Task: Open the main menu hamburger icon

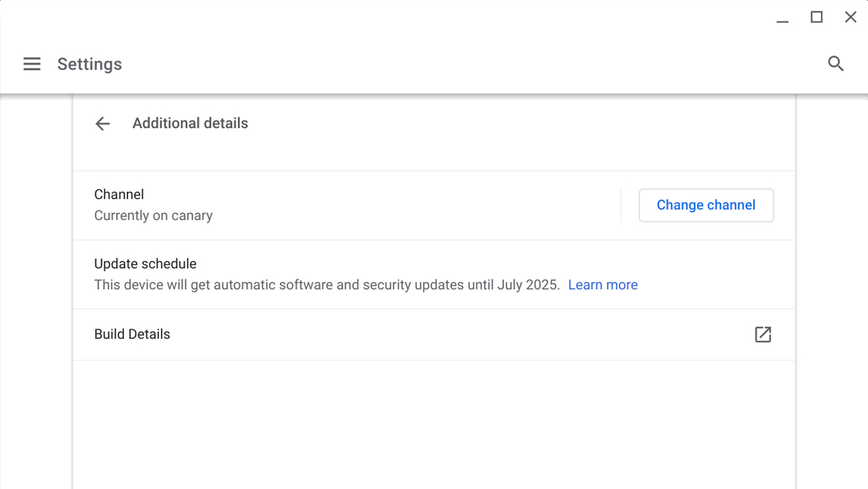Action: coord(32,64)
